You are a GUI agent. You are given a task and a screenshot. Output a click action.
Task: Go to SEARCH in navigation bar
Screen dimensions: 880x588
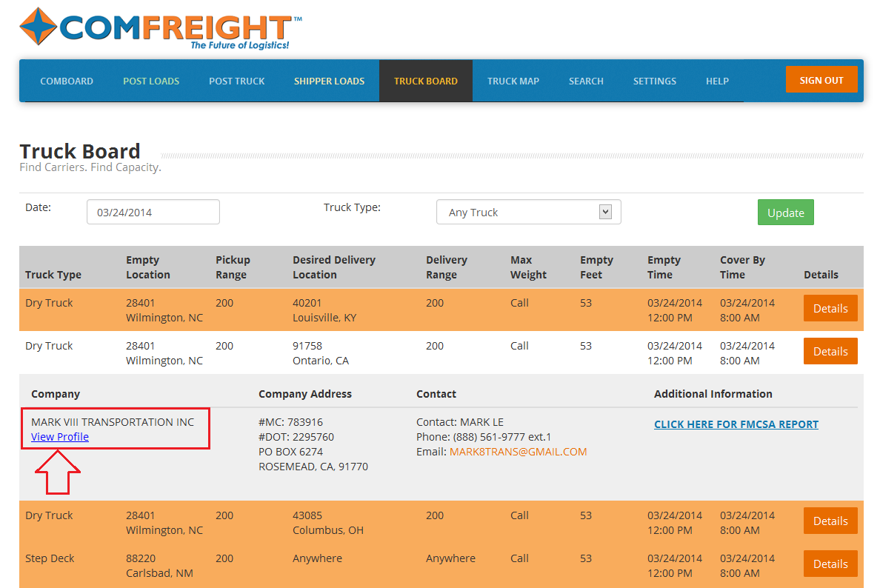[x=586, y=81]
